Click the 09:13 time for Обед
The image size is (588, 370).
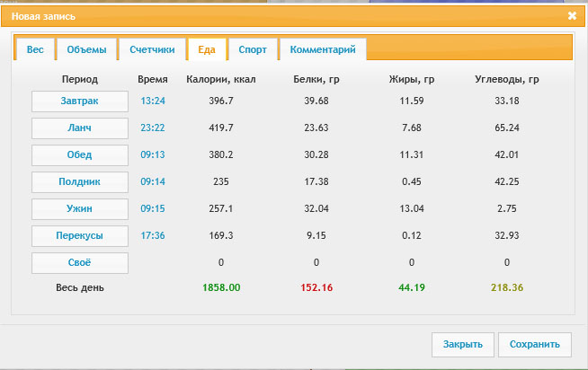click(152, 154)
